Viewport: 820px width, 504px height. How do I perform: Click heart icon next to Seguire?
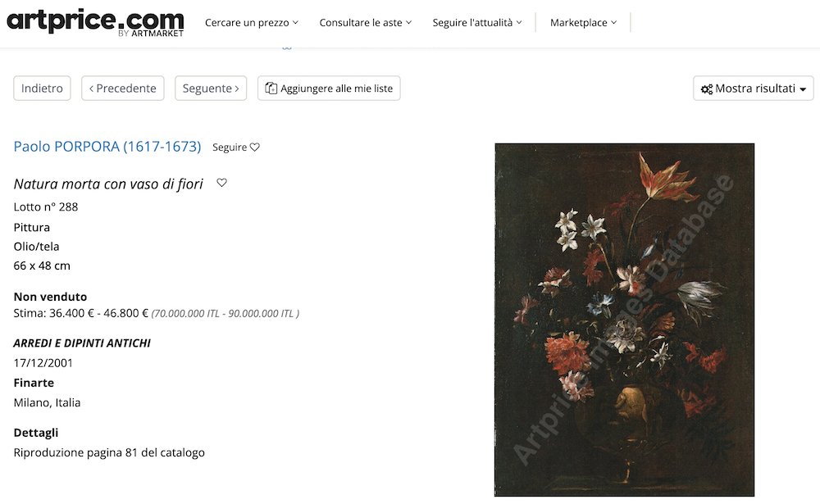coord(255,148)
